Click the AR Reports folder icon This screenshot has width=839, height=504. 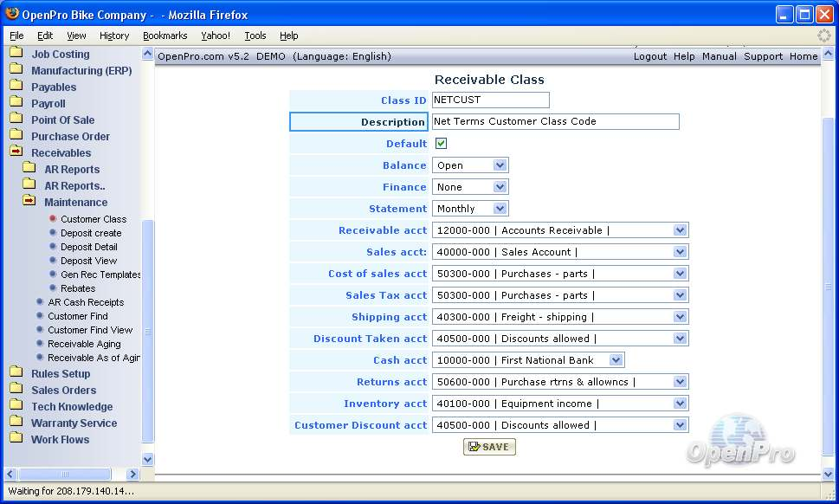tap(29, 170)
